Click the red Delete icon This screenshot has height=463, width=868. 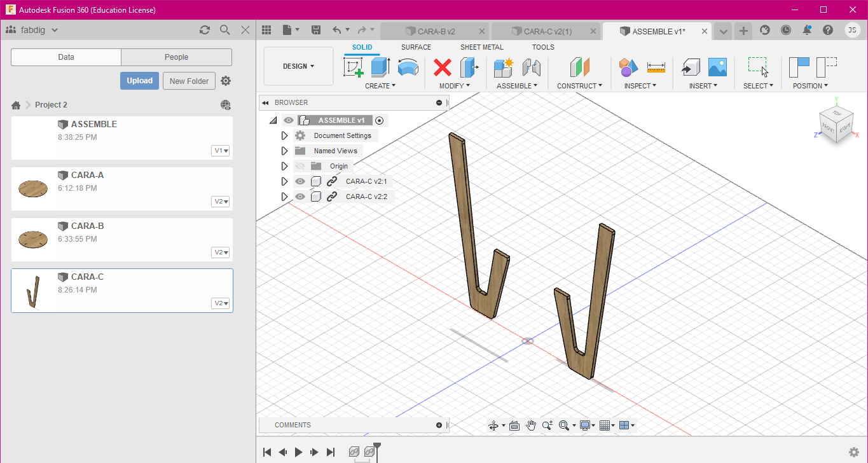pos(443,67)
